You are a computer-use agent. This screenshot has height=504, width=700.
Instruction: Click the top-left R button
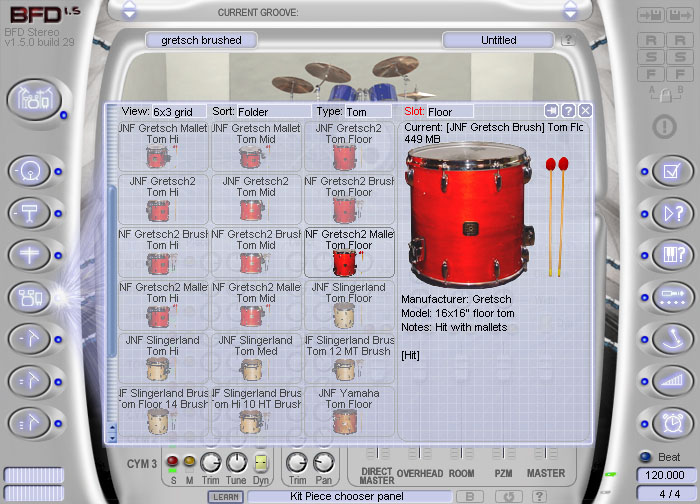651,40
